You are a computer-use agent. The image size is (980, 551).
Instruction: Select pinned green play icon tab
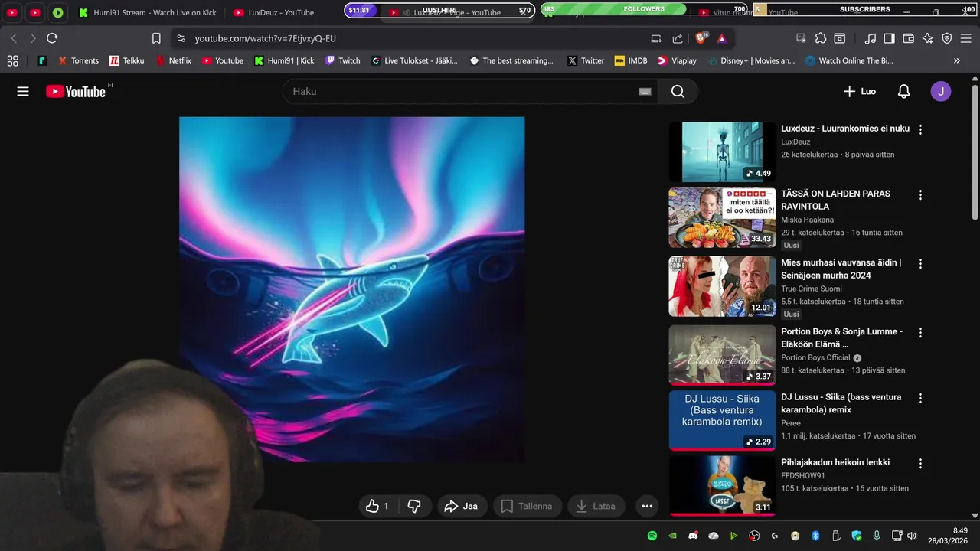point(58,13)
